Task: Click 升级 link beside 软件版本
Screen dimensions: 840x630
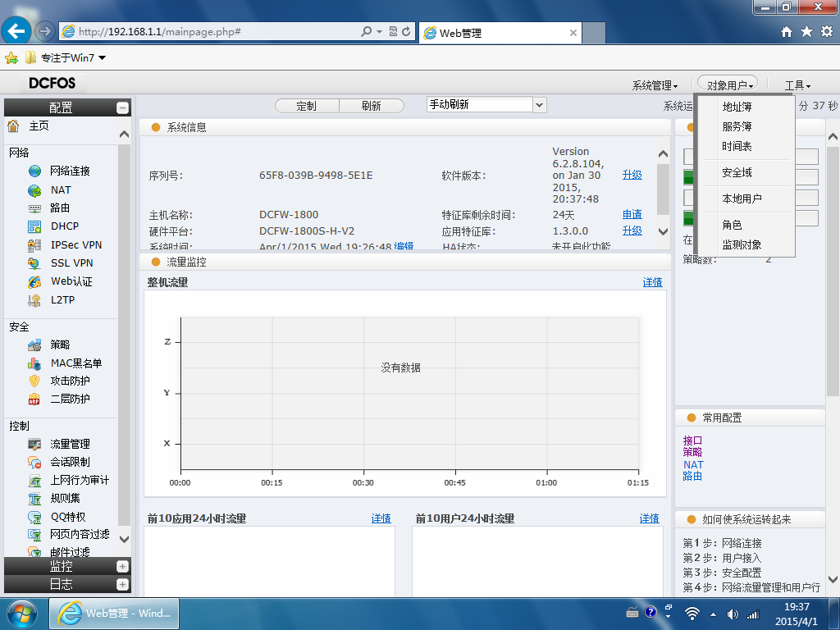Action: coord(632,175)
